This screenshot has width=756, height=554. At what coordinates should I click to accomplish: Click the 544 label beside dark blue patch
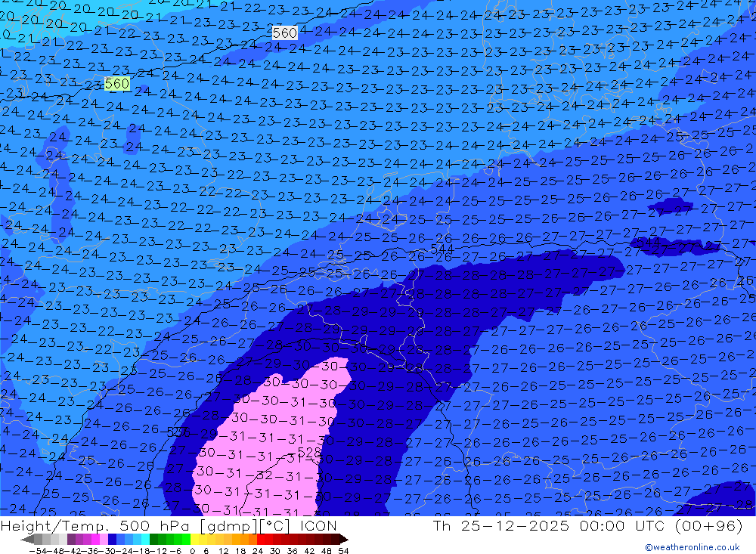[x=648, y=242]
